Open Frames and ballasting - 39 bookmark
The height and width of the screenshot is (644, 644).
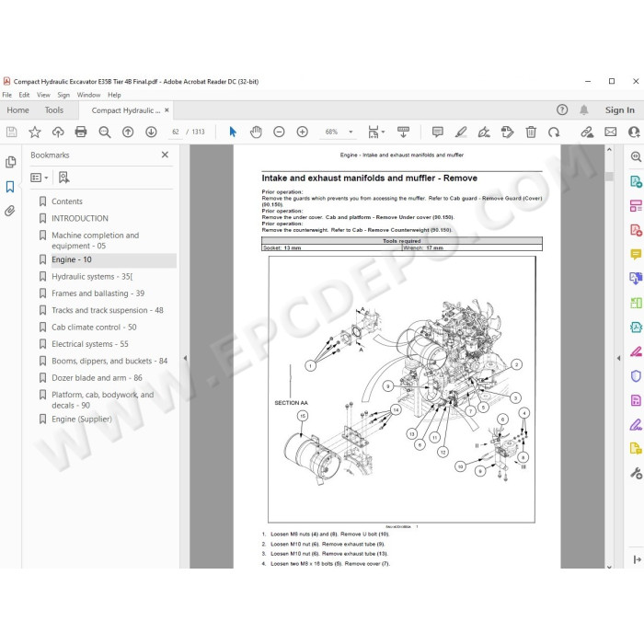tap(98, 293)
